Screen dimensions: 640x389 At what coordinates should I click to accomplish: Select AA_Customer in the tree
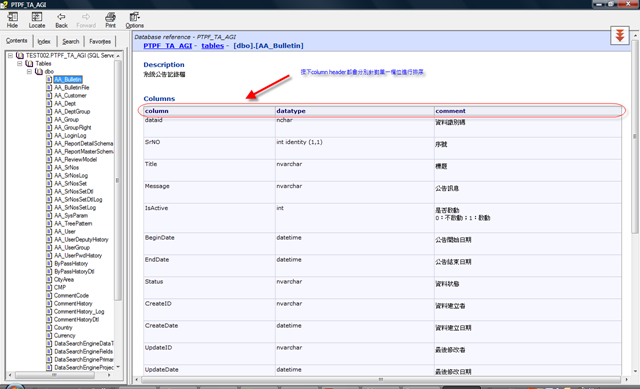[70, 96]
